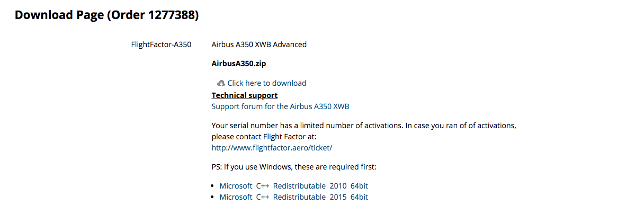Image resolution: width=644 pixels, height=223 pixels.
Task: Click the 'Download Page' title text
Action: coord(59,15)
